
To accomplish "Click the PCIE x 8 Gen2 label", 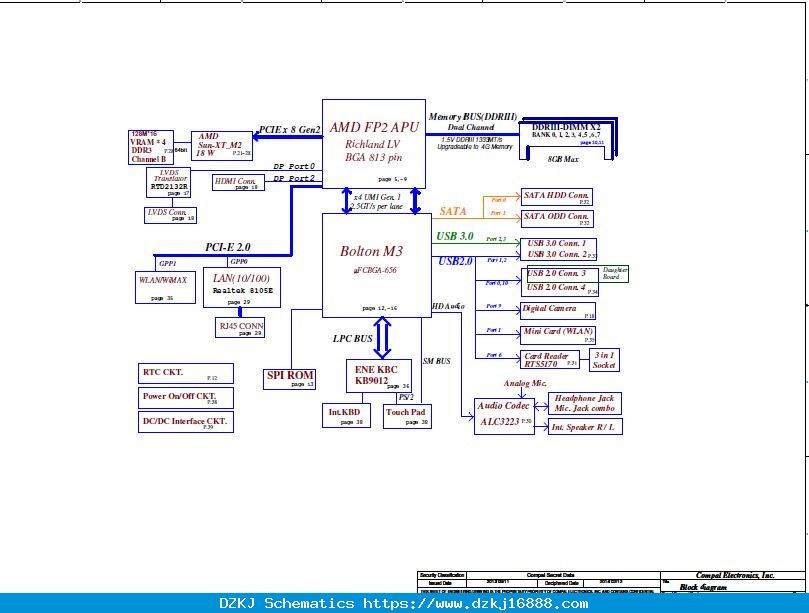I will [x=289, y=130].
